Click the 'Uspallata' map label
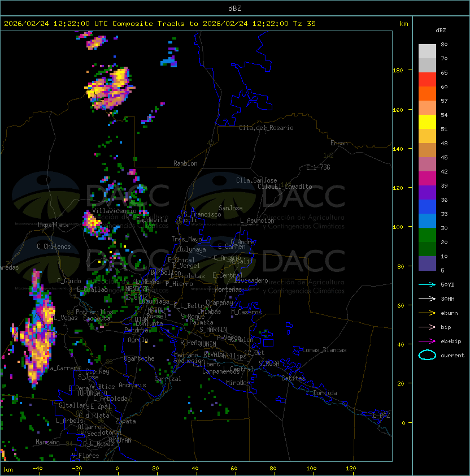The height and width of the screenshot is (476, 470). [53, 225]
